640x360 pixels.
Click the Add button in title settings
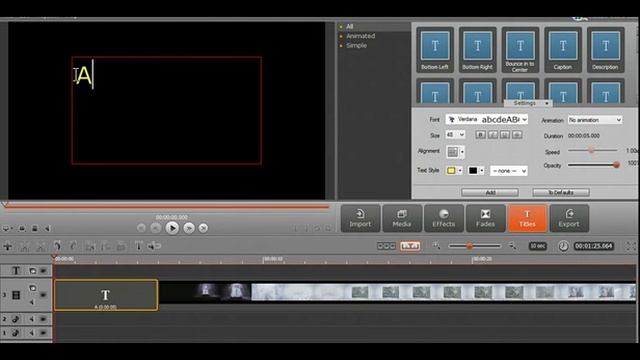coord(490,192)
